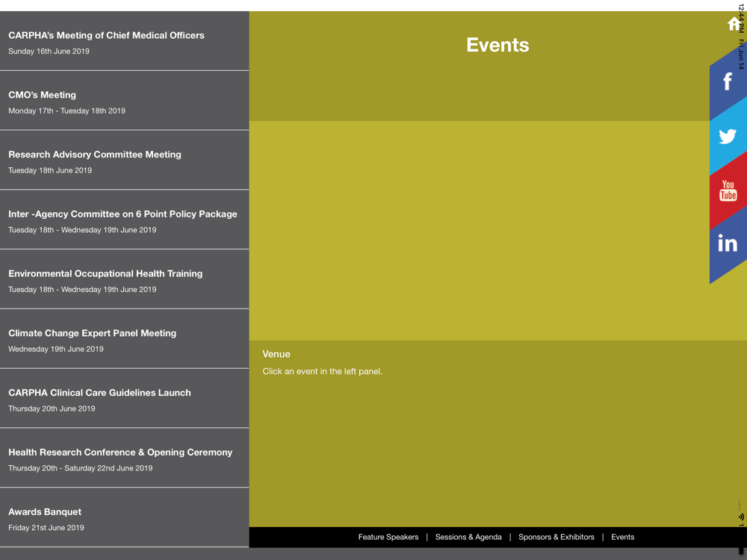Screen dimensions: 747x560
Task: Open the YouTube social ribbon
Action: 728,190
